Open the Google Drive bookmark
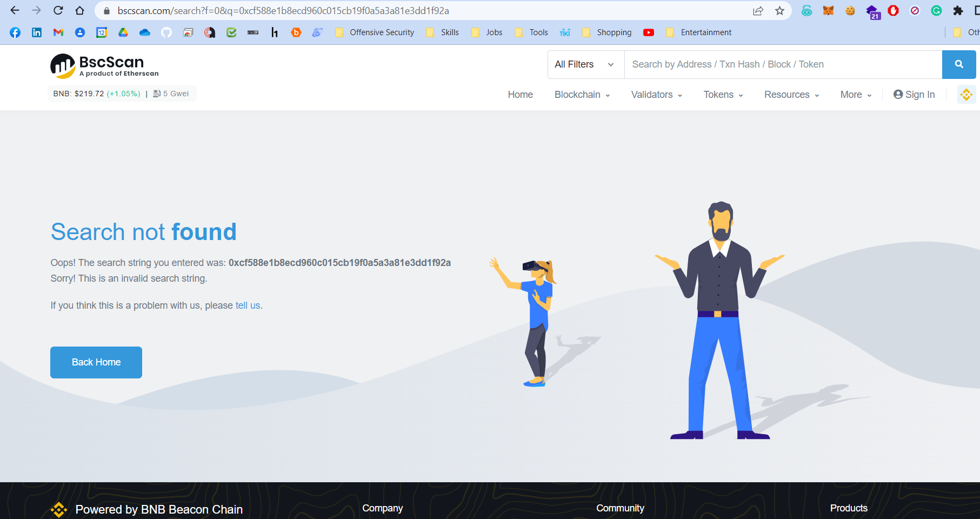The width and height of the screenshot is (980, 519). pyautogui.click(x=123, y=32)
